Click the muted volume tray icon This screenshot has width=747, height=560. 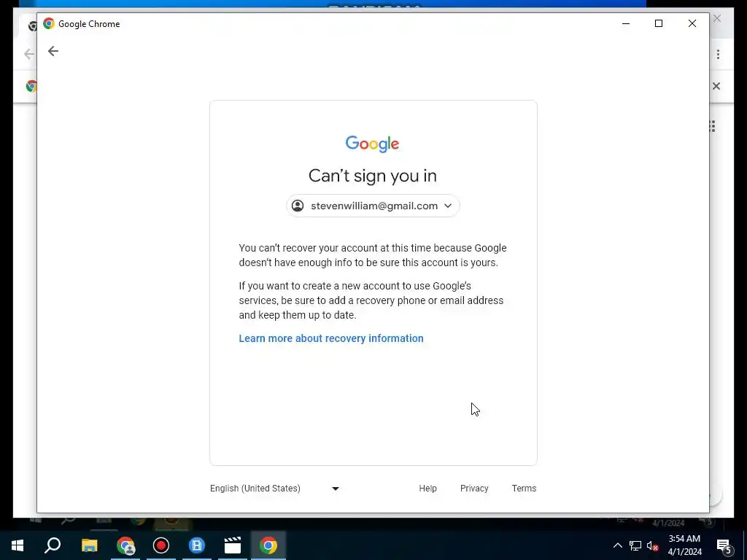[x=653, y=545]
